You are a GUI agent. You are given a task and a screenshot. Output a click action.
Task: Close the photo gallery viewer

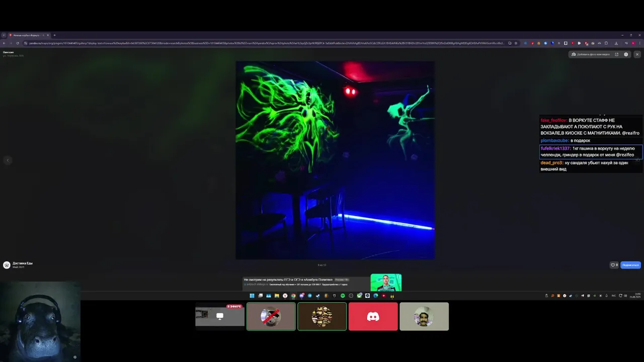pos(637,54)
